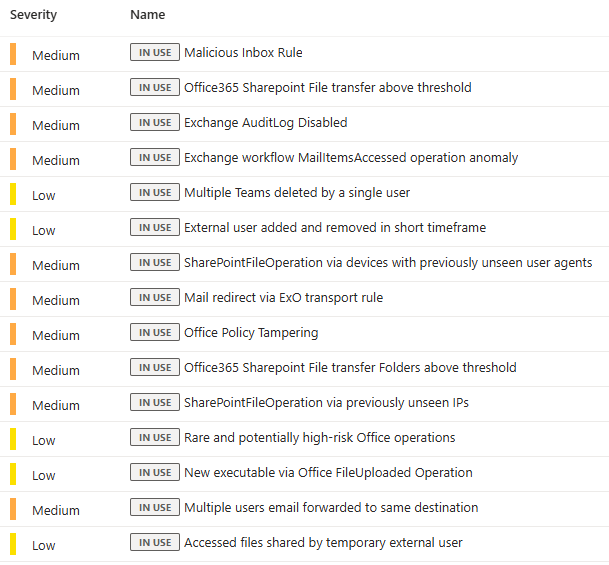The height and width of the screenshot is (565, 609).
Task: Click orange severity bar of Exchange AuditLog Disabled
Action: tap(13, 124)
